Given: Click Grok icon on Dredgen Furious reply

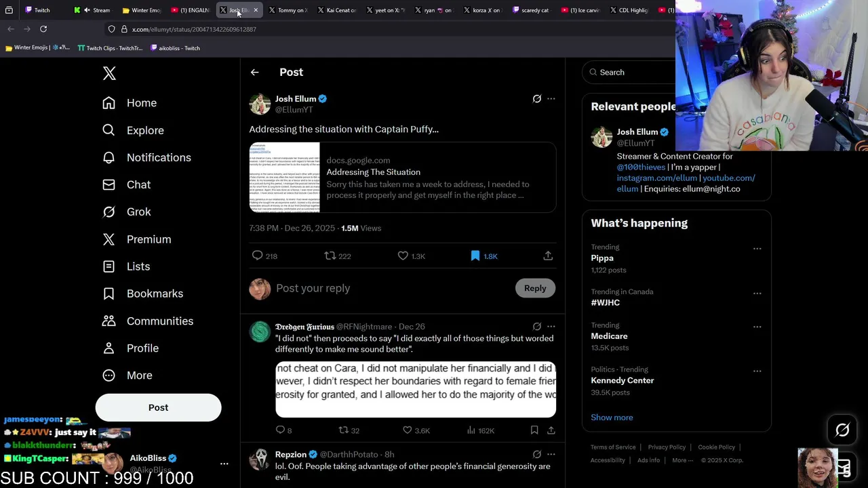Looking at the screenshot, I should (536, 327).
